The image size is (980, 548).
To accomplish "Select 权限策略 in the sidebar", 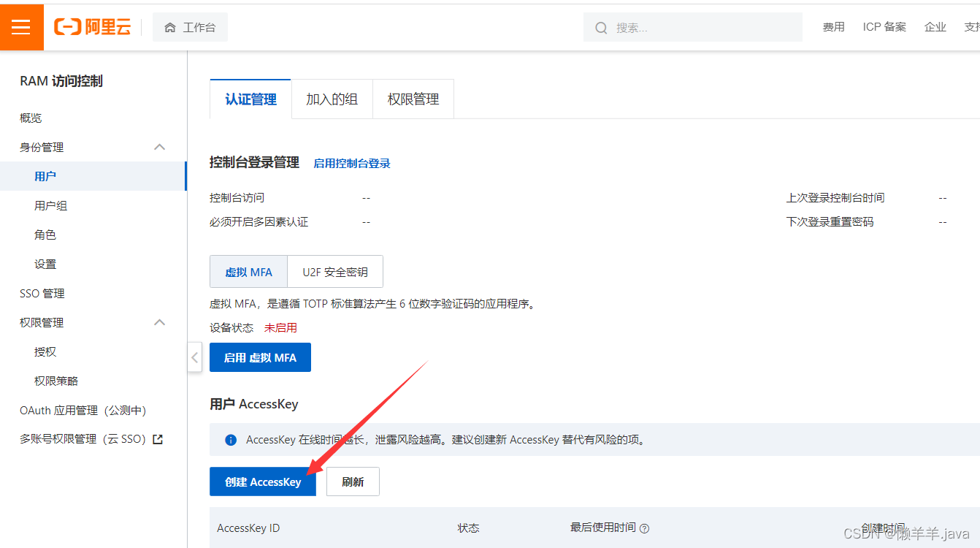I will [56, 381].
